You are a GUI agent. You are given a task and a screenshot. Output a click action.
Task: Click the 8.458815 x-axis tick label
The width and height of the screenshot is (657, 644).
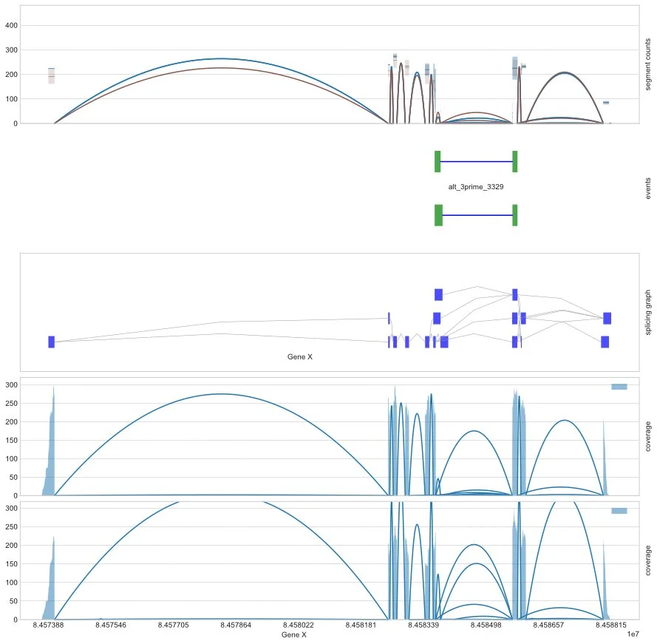(611, 625)
